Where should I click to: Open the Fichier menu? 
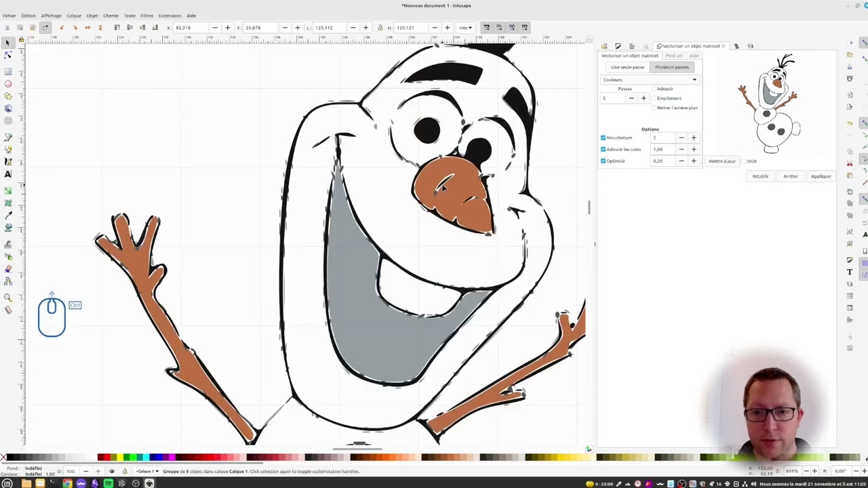tap(9, 16)
